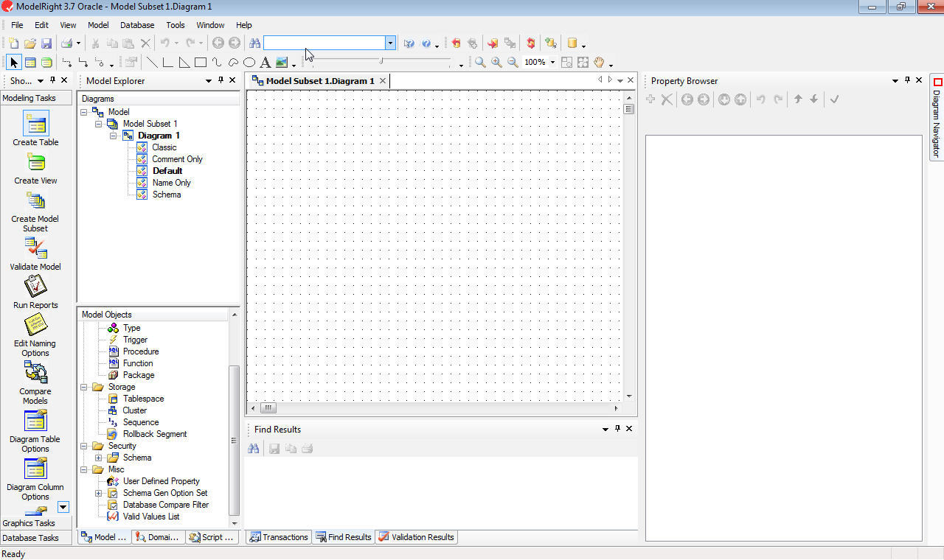
Task: Click the Modeling Tasks section header
Action: (x=36, y=98)
